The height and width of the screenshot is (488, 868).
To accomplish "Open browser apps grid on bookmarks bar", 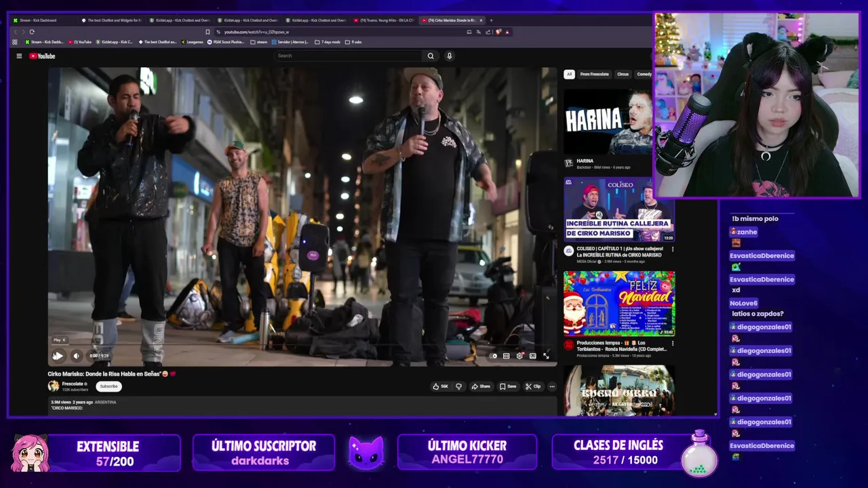I will pos(15,42).
